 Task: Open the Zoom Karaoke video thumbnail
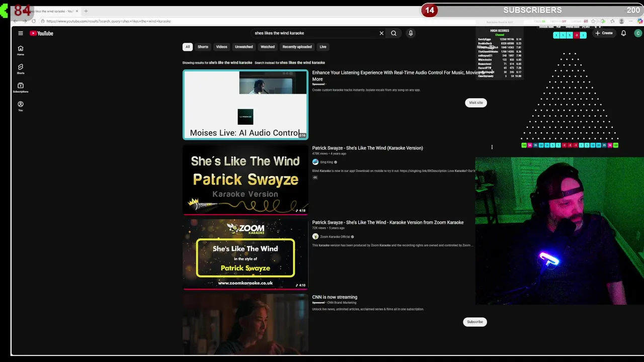[245, 254]
